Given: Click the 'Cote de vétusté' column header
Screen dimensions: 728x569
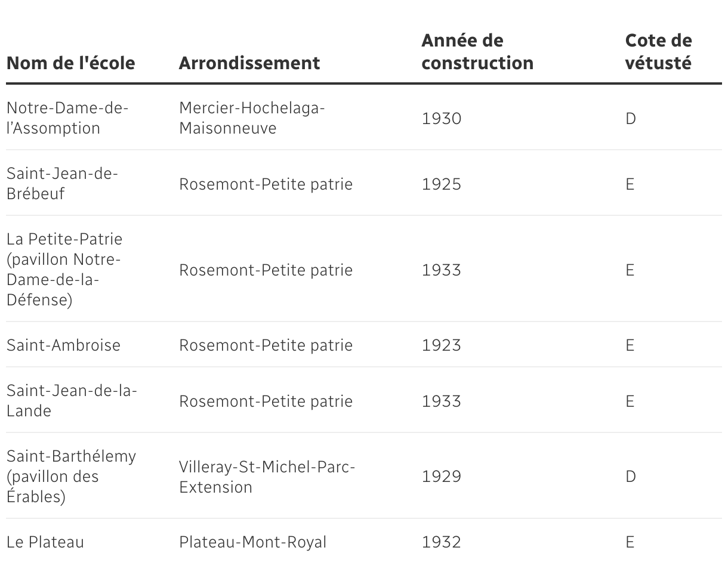Looking at the screenshot, I should [x=658, y=52].
